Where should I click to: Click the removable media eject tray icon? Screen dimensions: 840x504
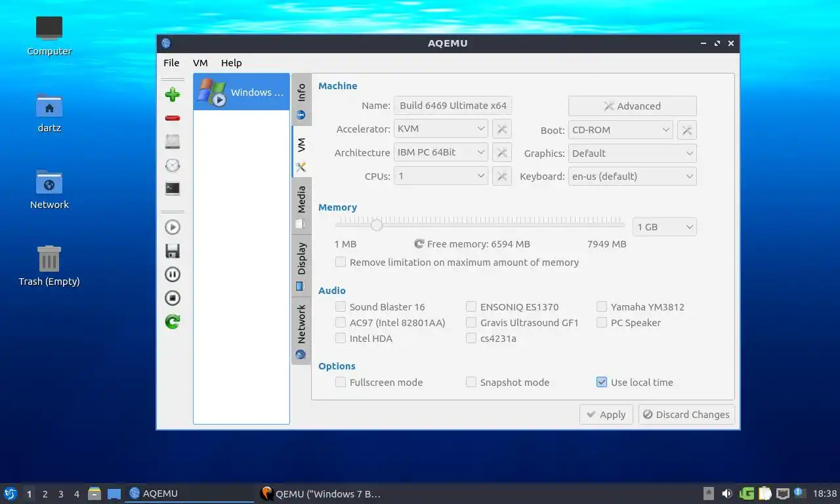709,493
